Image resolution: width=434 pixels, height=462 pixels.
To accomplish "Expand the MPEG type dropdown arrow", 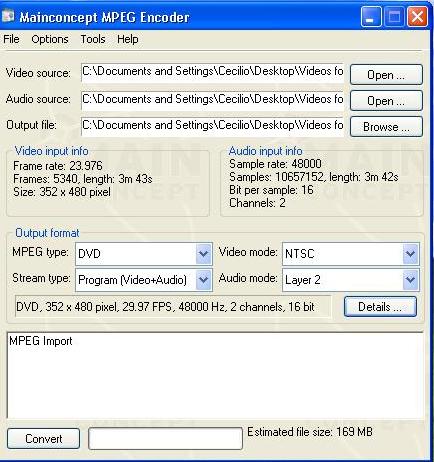I will tap(203, 254).
